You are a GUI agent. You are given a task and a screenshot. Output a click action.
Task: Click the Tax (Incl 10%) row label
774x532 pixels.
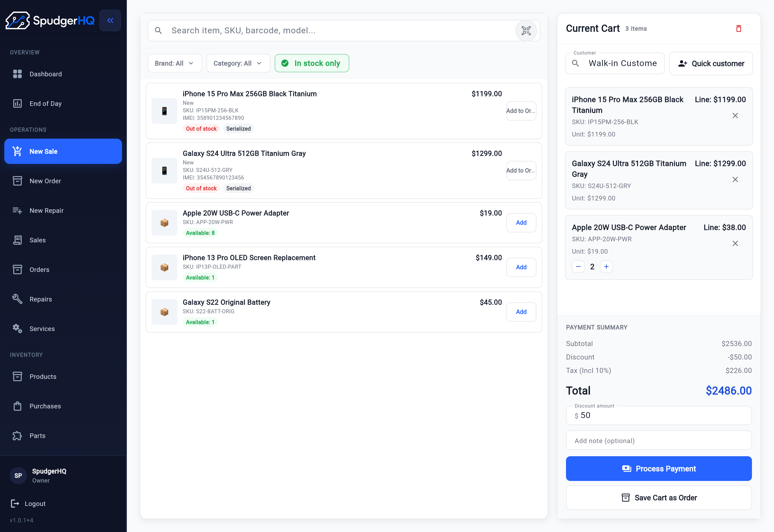coord(588,371)
